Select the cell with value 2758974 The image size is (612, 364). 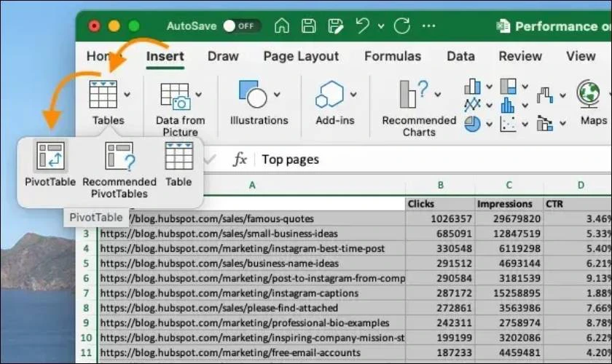pos(509,323)
